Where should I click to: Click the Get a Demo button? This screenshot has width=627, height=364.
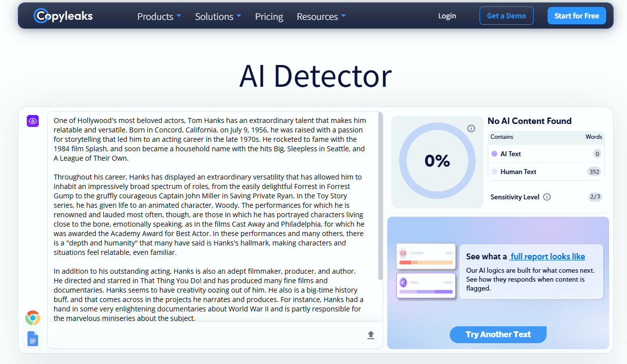(506, 16)
